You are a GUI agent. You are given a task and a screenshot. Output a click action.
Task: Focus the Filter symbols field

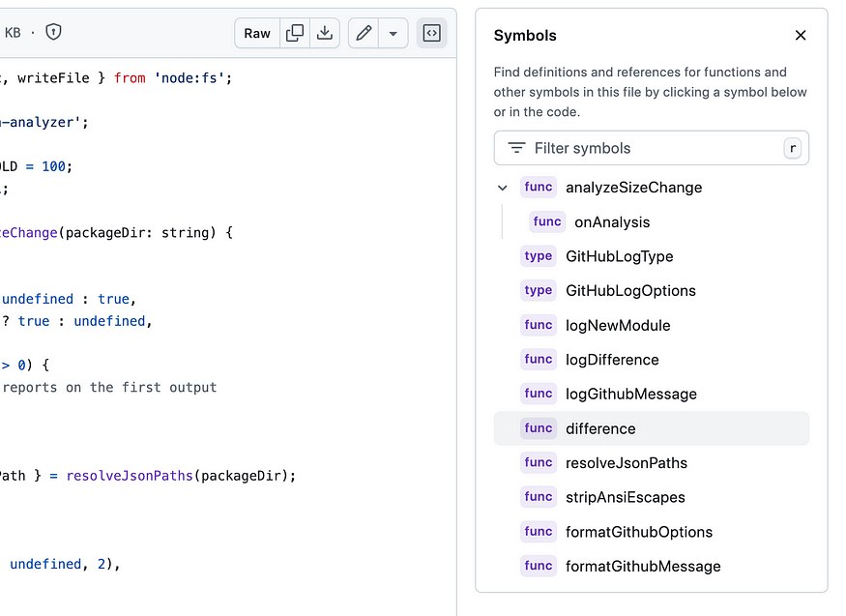(652, 148)
